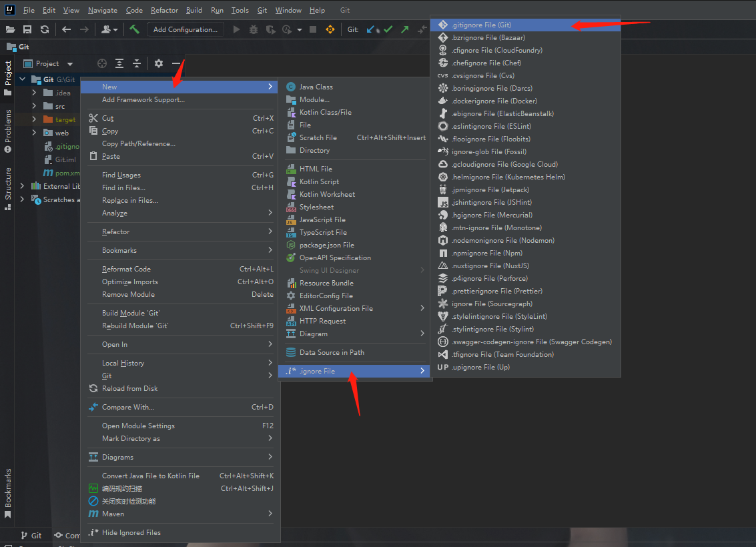Viewport: 756px width, 547px height.
Task: Open Project panel settings gear
Action: coord(159,63)
